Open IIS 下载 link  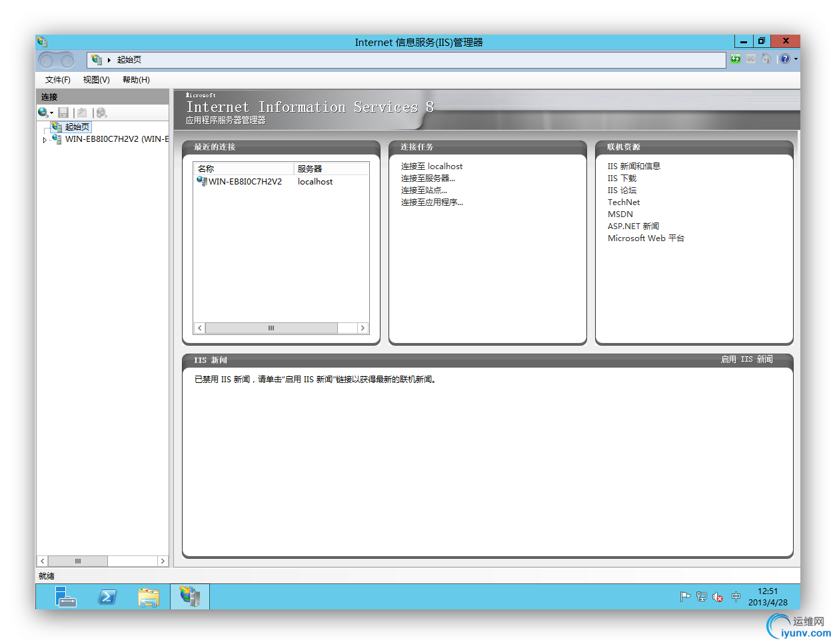(x=622, y=178)
